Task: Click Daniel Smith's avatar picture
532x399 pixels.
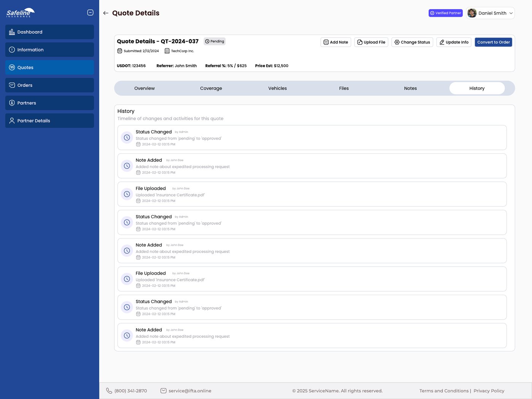Action: [472, 13]
